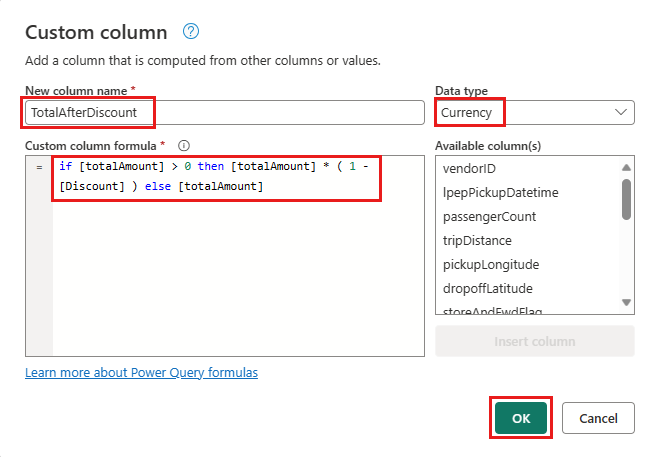The width and height of the screenshot is (659, 457).
Task: Select pickupLongitude column
Action: pos(491,264)
